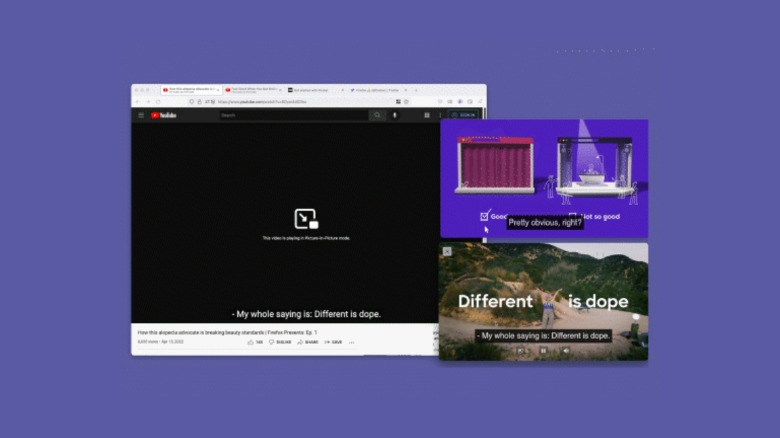Open the tracking protection shield icon
Screen dimensions: 780x438
click(192, 102)
